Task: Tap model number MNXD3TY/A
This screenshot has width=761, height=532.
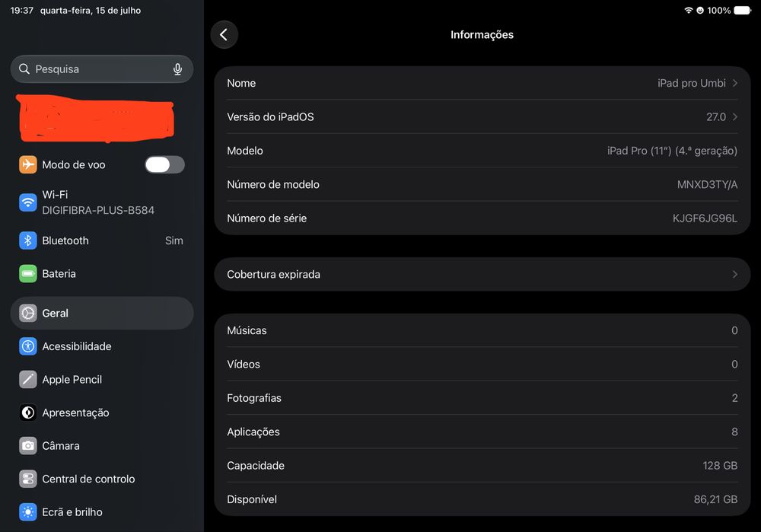Action: click(707, 184)
